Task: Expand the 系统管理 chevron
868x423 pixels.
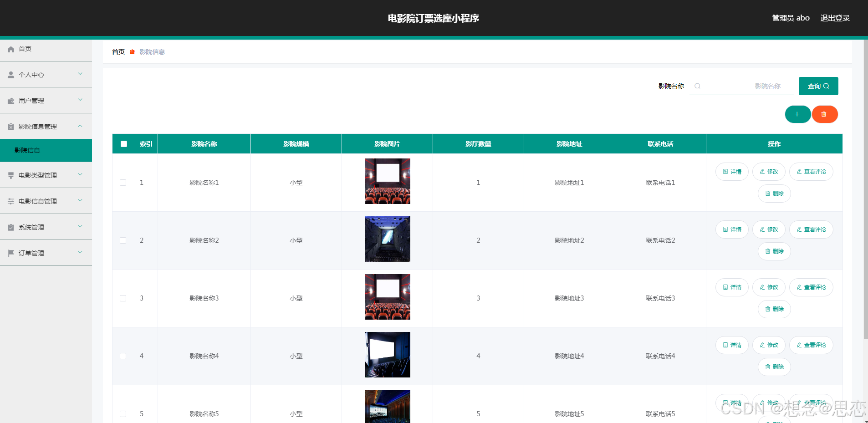Action: [x=80, y=226]
